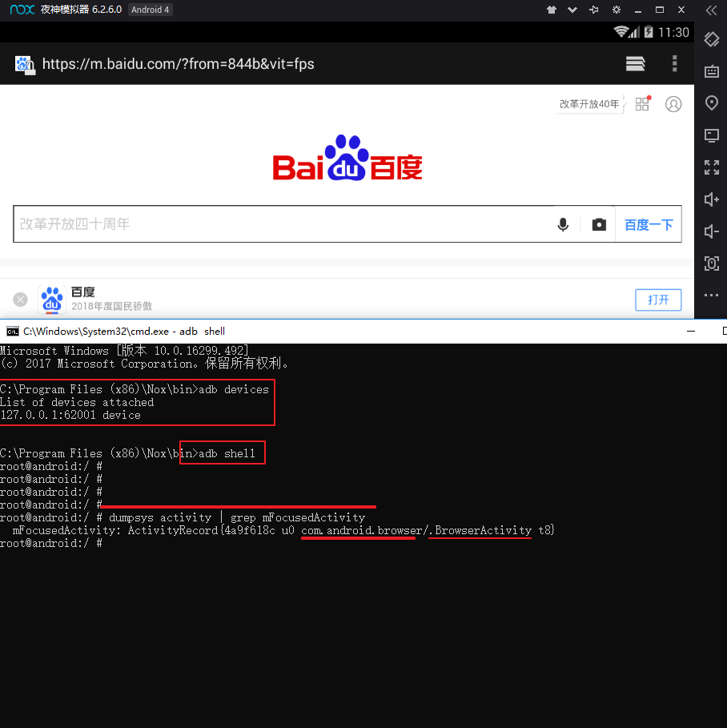
Task: Click 'com.android.browser' text in cmd output
Action: point(361,530)
